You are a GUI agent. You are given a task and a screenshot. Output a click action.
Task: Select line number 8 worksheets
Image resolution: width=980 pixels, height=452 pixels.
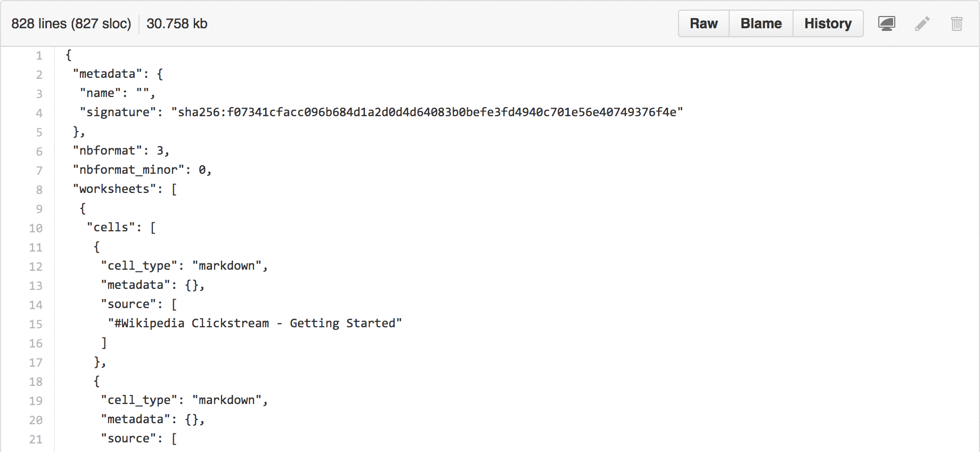click(x=39, y=190)
